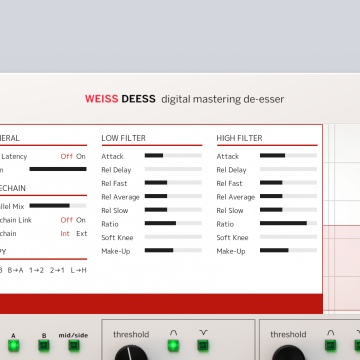Click the red bar below settings panel
The image size is (360, 360).
[x=161, y=304]
